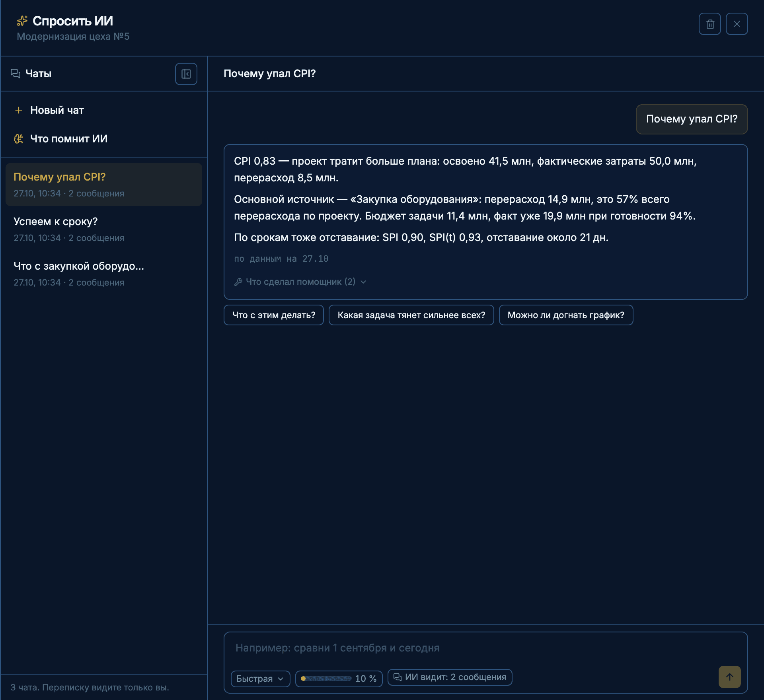Click the paragraph starting CPI 0,83

tap(465, 169)
